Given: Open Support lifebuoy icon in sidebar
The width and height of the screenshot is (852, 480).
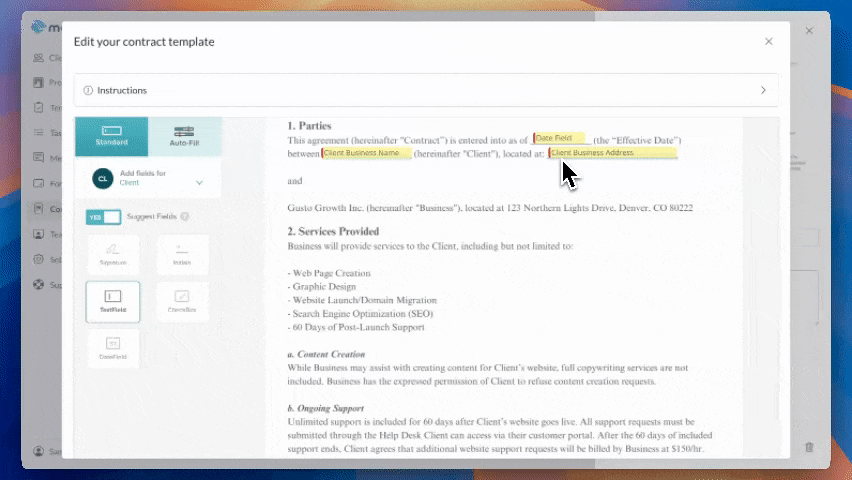Looking at the screenshot, I should click(38, 284).
